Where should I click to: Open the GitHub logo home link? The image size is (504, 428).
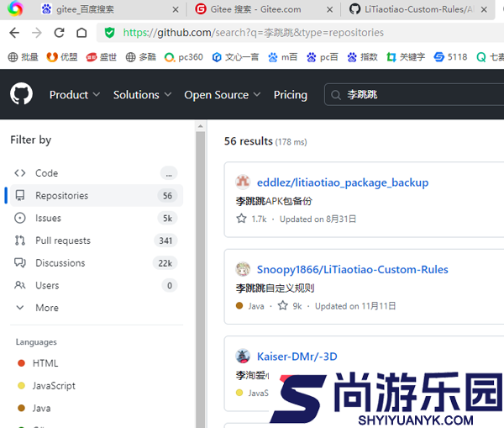(21, 94)
